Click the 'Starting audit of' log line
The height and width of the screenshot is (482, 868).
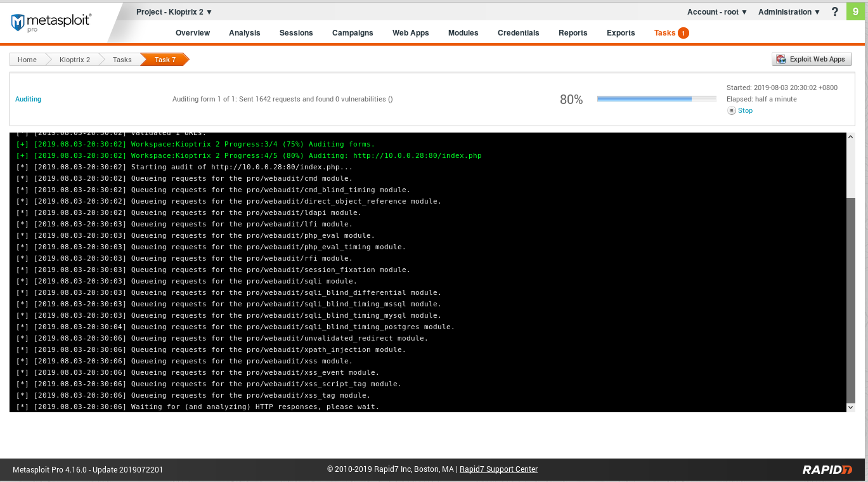pos(185,167)
